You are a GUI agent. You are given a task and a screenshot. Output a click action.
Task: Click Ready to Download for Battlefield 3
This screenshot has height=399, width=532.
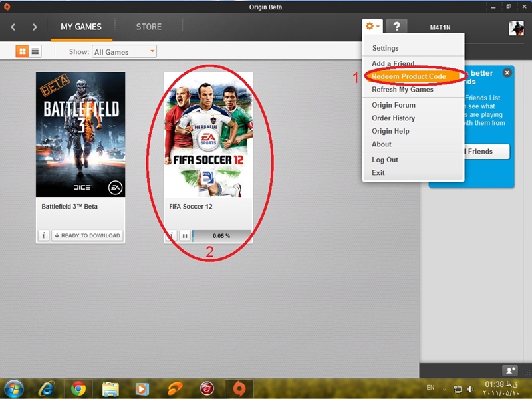[87, 235]
